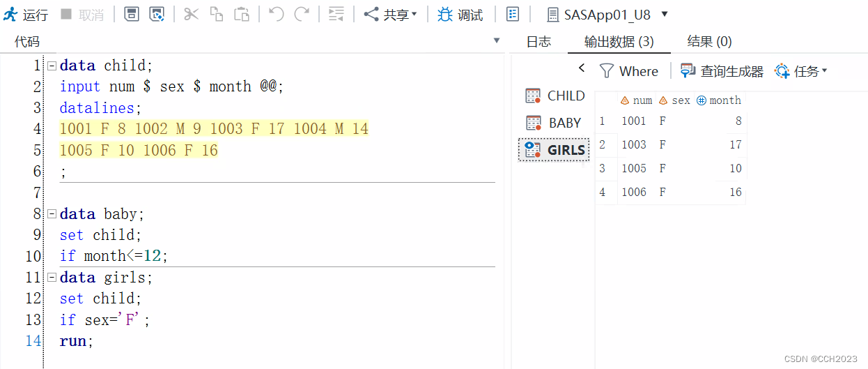Click month value 10 in row 3

(736, 169)
